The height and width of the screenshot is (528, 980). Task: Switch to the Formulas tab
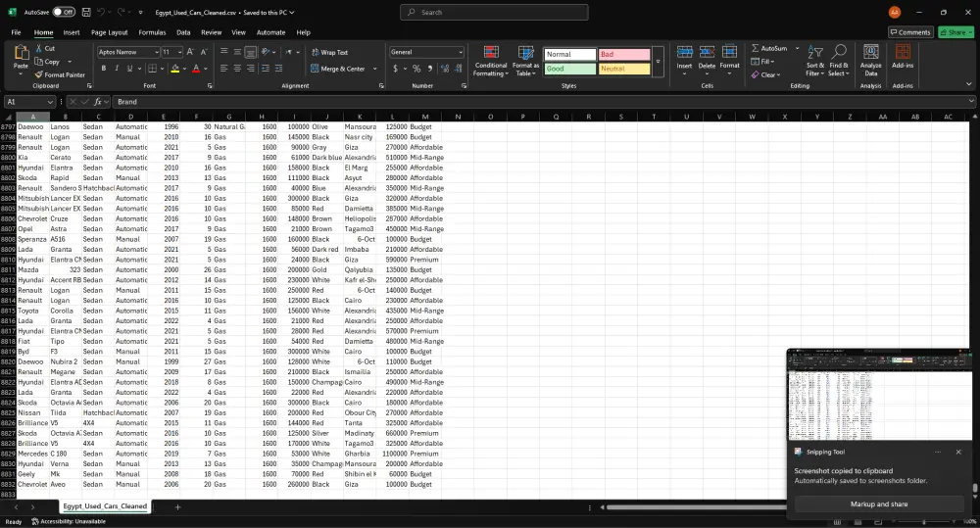[x=152, y=32]
